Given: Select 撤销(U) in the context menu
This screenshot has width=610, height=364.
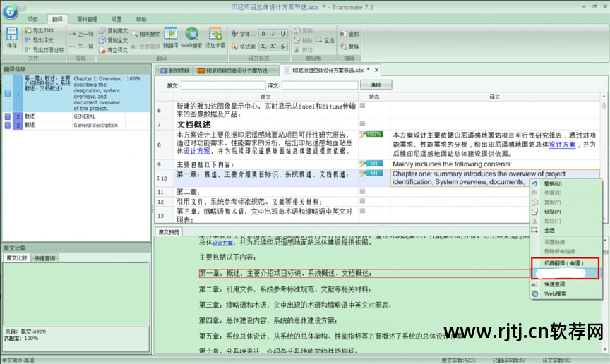Looking at the screenshot, I should (x=566, y=183).
